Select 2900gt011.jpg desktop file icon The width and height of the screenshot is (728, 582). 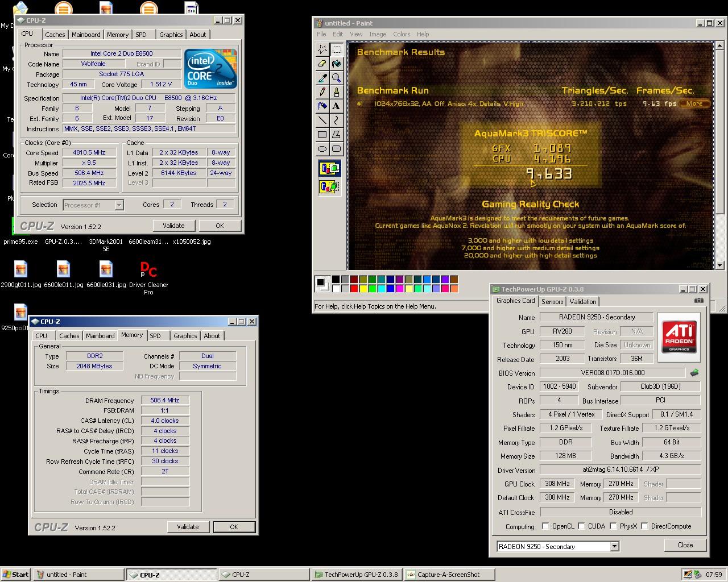pos(20,274)
